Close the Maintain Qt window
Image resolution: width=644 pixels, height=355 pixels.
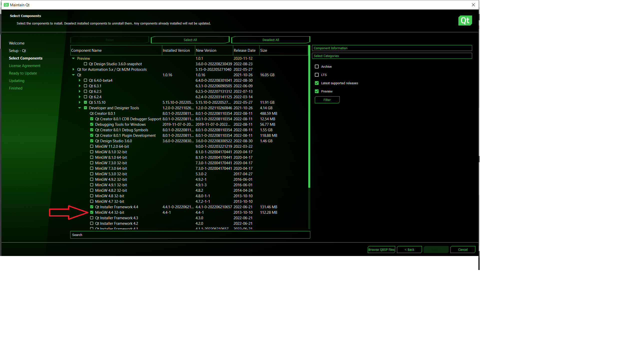coord(473,5)
